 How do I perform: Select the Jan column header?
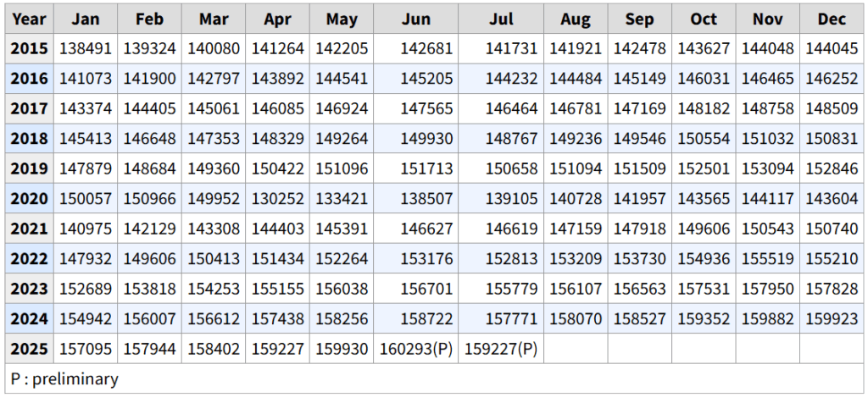pos(86,19)
